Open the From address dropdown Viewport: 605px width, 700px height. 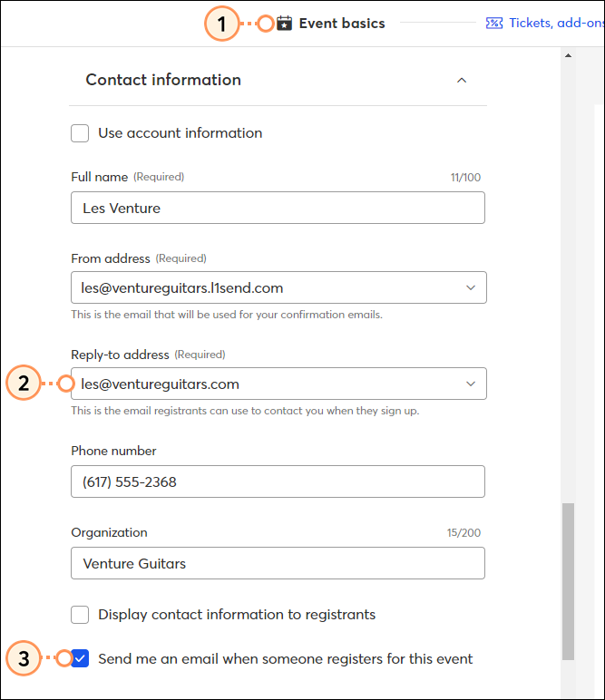pyautogui.click(x=278, y=287)
